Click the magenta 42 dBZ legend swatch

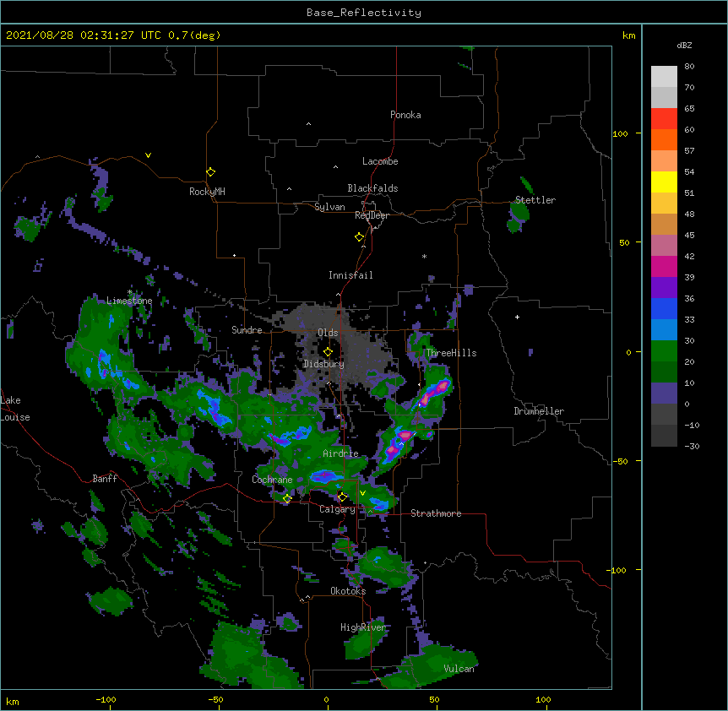(x=664, y=266)
